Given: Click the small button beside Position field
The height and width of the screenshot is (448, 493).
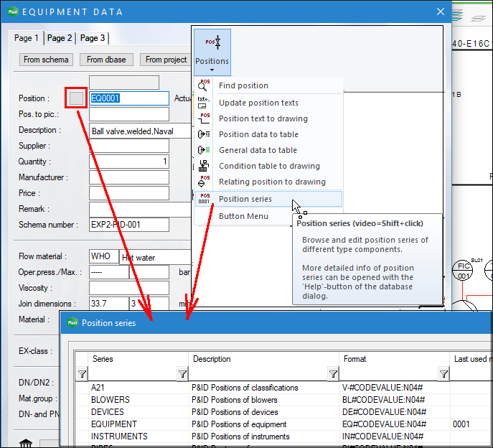Looking at the screenshot, I should 76,98.
